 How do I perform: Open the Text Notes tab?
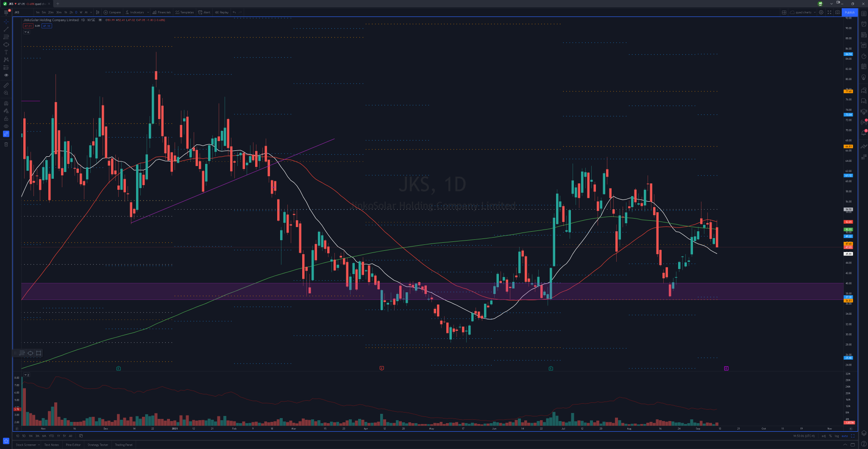[52, 445]
